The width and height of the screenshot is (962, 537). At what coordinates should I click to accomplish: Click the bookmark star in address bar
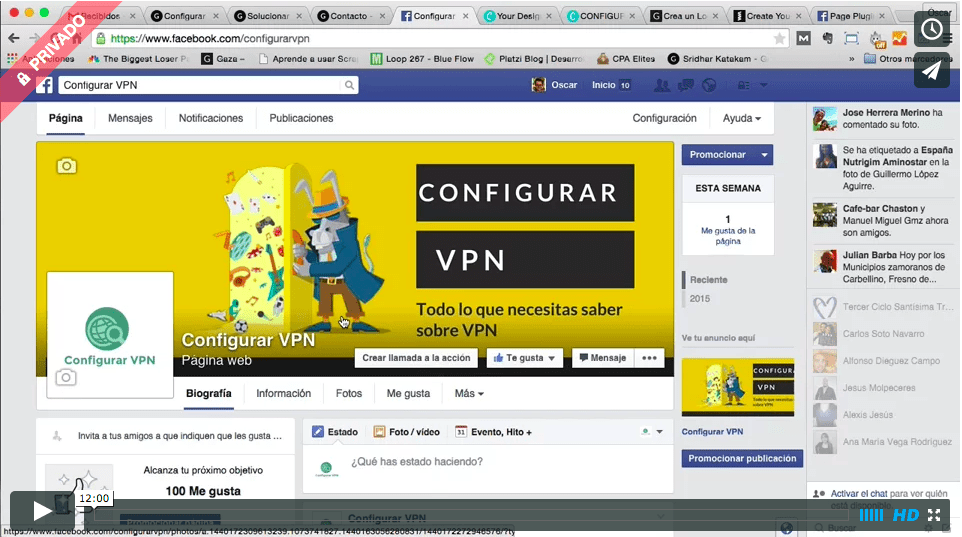click(x=779, y=39)
